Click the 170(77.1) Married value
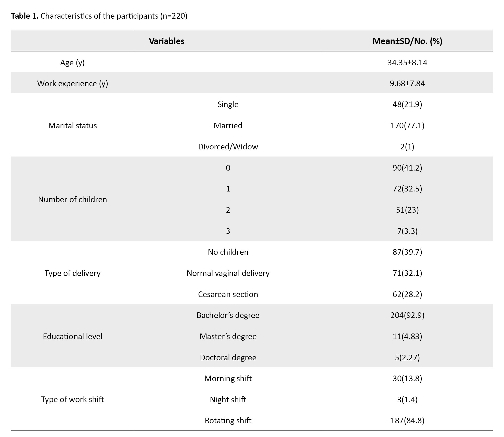 [407, 125]
